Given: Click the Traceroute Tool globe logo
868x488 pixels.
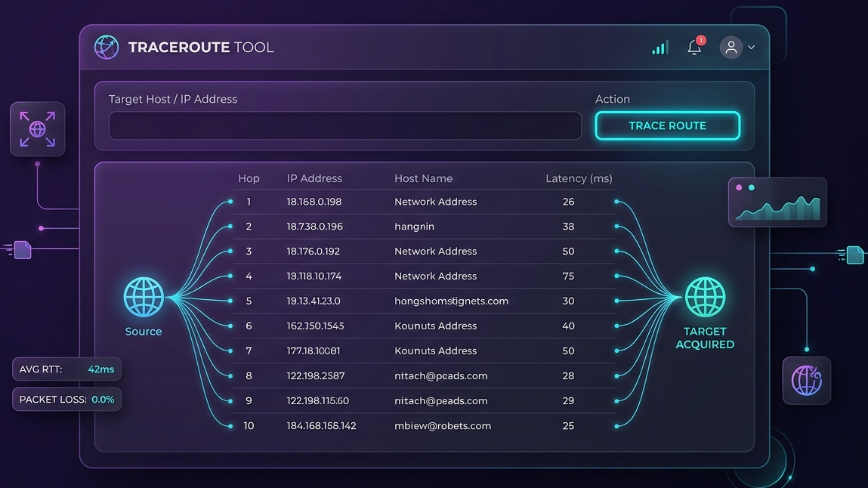Looking at the screenshot, I should point(107,47).
